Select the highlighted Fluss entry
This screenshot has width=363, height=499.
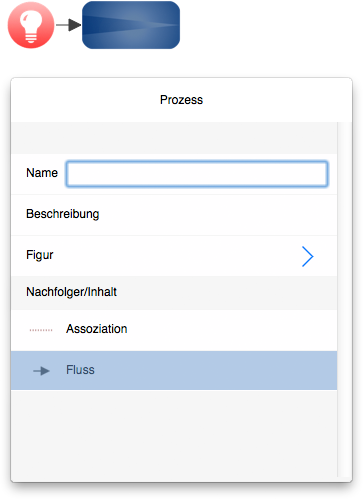[x=174, y=370]
